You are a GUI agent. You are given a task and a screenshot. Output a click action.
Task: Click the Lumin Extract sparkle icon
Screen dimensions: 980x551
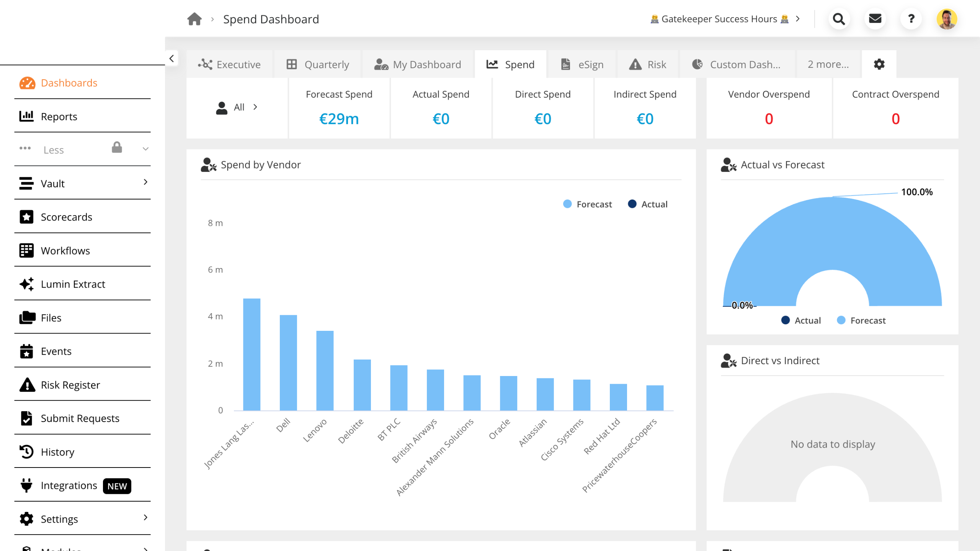26,284
